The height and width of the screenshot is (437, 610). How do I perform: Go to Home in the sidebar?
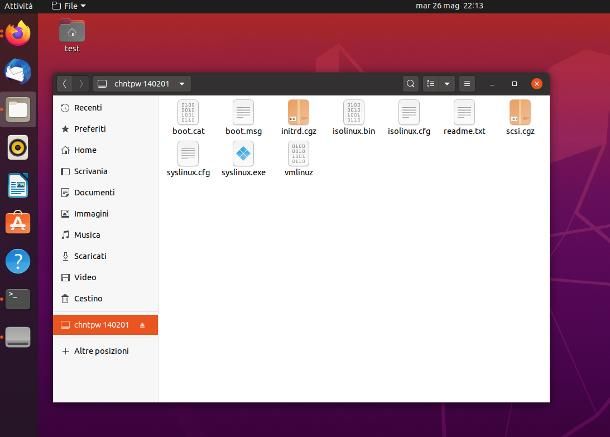click(x=106, y=150)
